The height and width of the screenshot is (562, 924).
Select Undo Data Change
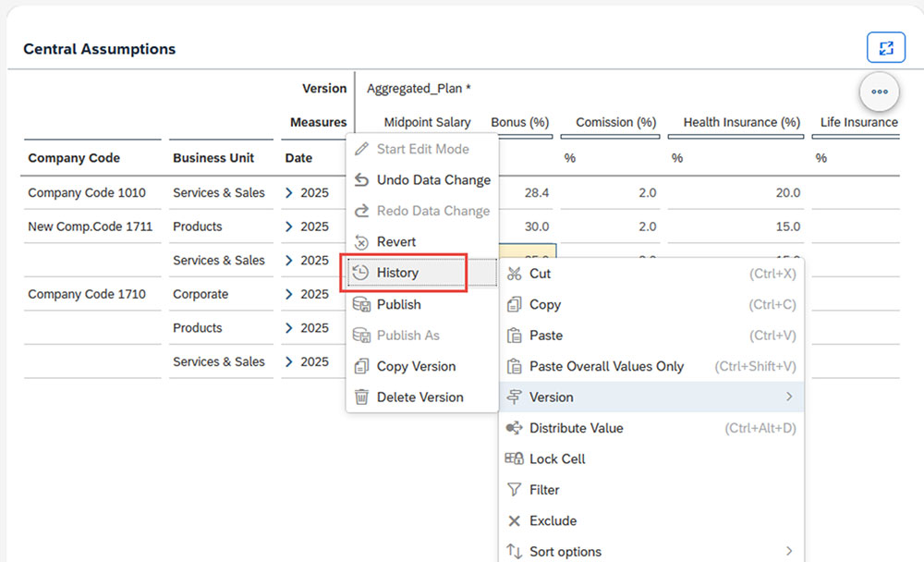click(x=432, y=180)
